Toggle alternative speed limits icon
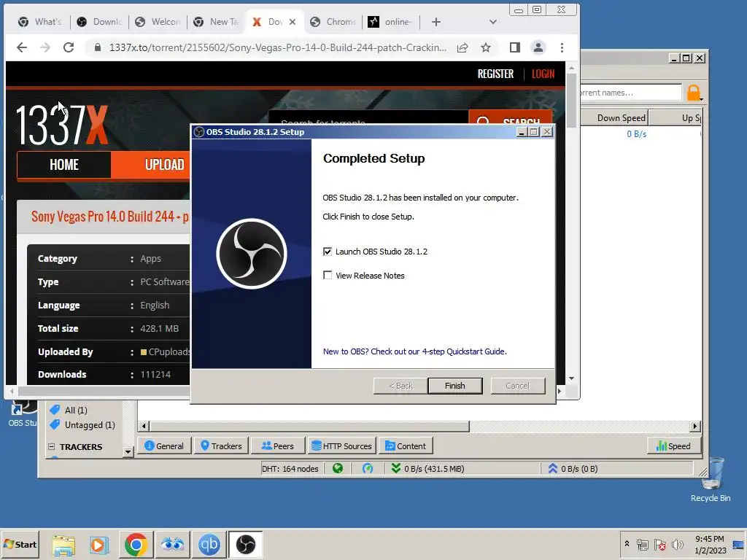The width and height of the screenshot is (747, 560). coord(368,469)
